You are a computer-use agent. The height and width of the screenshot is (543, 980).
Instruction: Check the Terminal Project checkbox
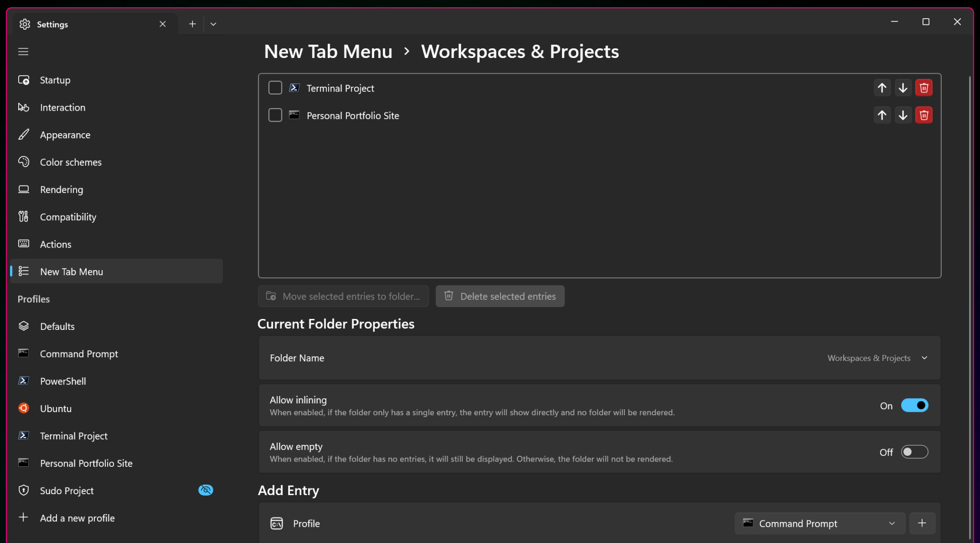tap(275, 88)
